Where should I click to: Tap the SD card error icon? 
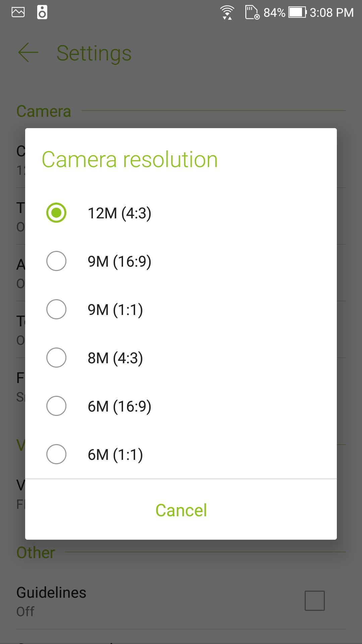coord(252,13)
